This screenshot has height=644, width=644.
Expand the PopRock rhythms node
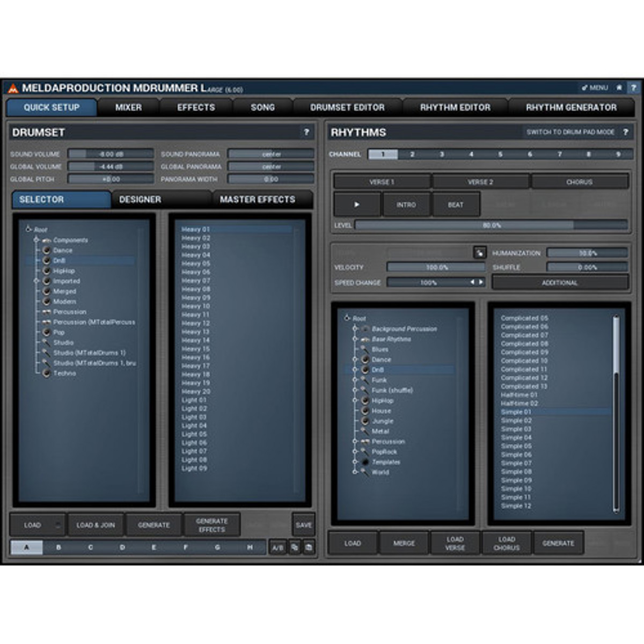pyautogui.click(x=355, y=452)
